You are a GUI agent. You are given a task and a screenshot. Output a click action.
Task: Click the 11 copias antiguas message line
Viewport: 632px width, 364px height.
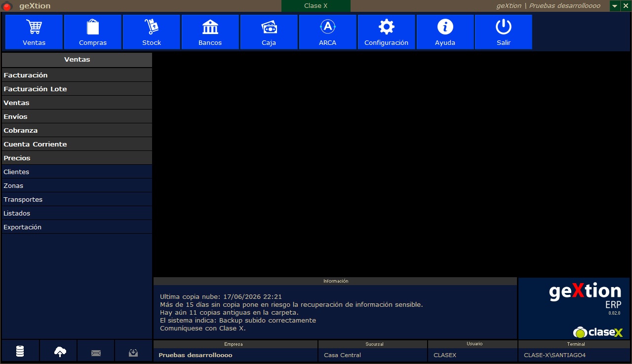[229, 312]
